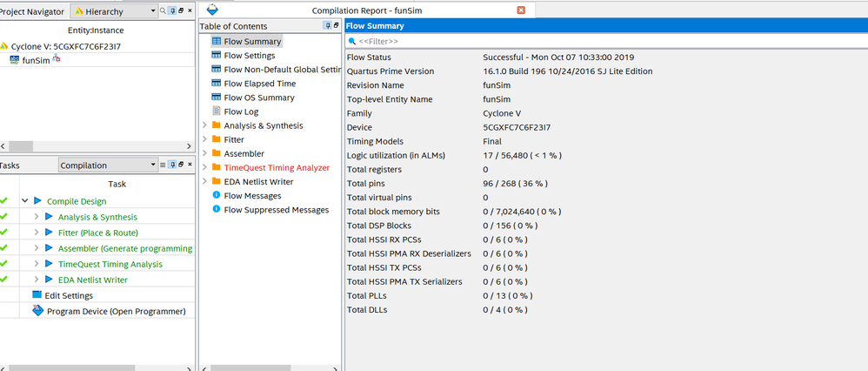Open Flow Suppressed Messages report
This screenshot has height=371, width=868.
coord(277,210)
